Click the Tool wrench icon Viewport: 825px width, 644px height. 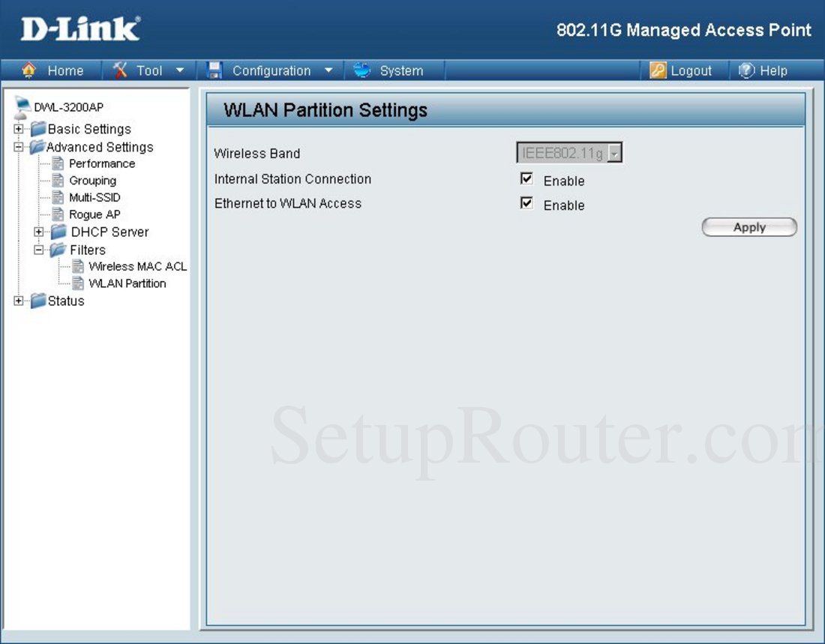(120, 70)
